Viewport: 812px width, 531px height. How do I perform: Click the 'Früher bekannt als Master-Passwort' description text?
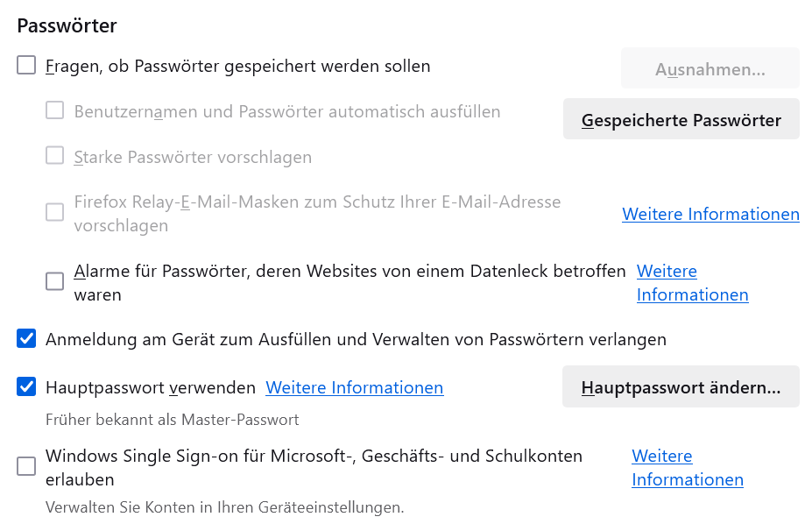point(172,420)
